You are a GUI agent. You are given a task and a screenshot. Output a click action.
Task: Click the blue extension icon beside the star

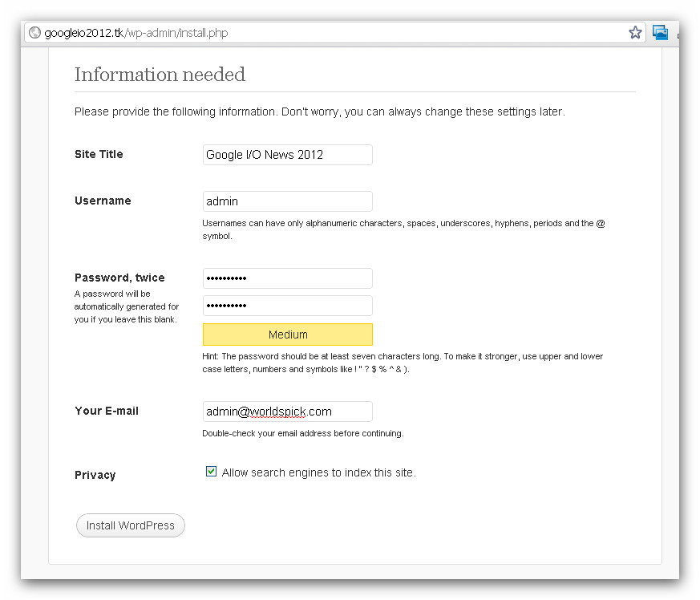pos(660,32)
